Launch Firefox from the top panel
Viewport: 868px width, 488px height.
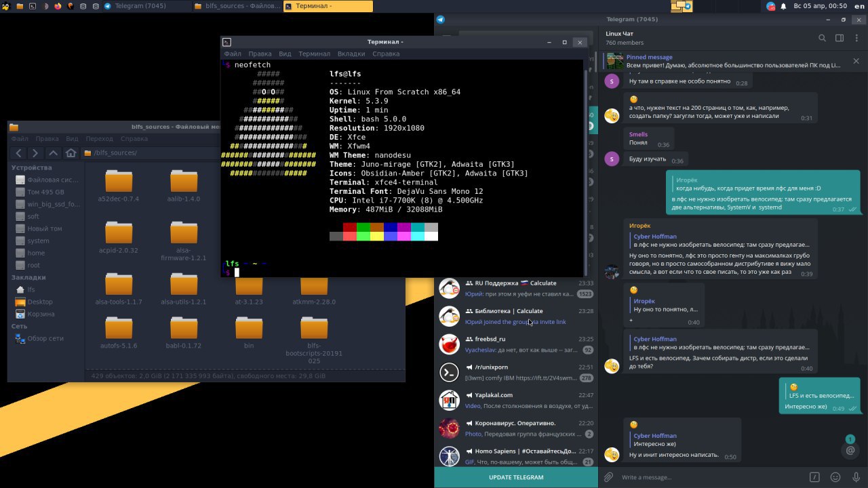point(58,6)
